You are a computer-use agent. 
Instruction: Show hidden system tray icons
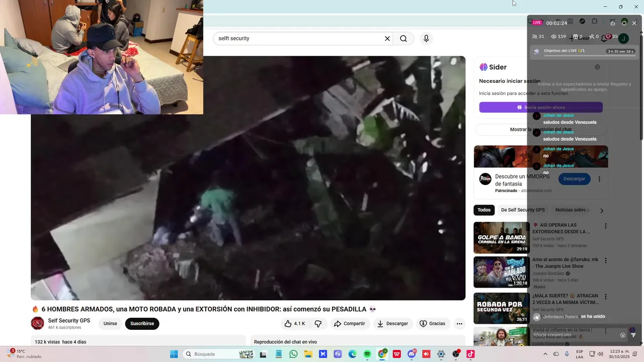point(545,354)
